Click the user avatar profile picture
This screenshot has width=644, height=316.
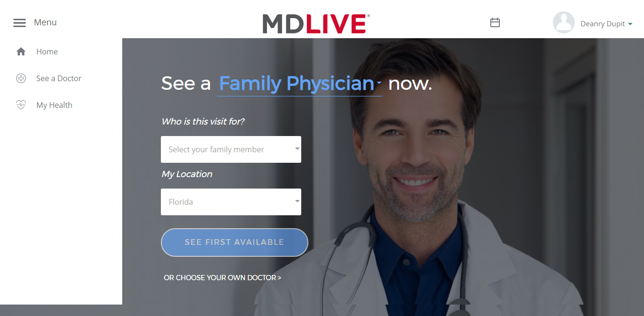(x=563, y=22)
